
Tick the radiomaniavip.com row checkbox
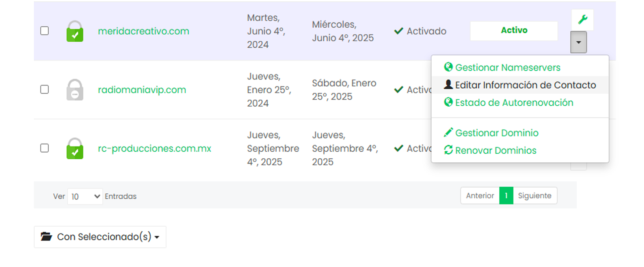tap(45, 90)
